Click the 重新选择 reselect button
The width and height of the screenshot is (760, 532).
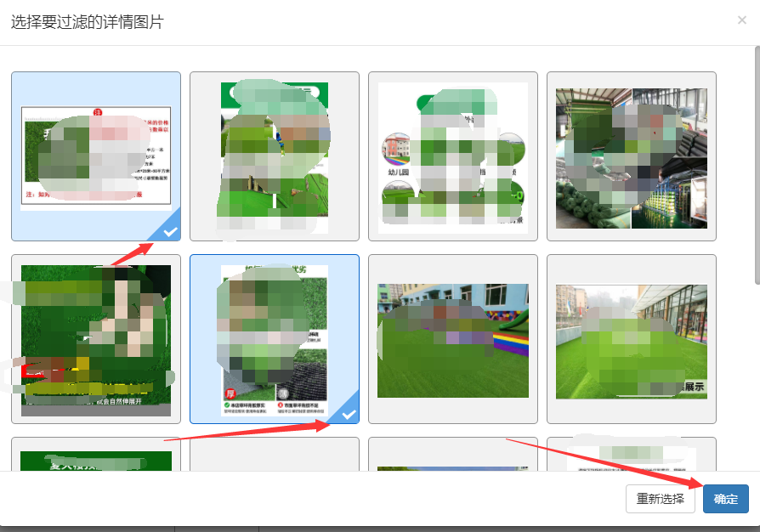661,499
